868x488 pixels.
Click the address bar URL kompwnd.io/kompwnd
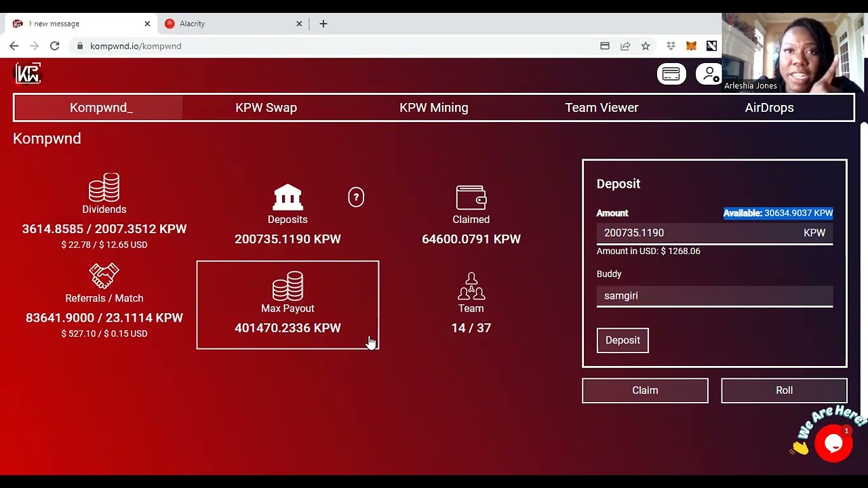136,46
